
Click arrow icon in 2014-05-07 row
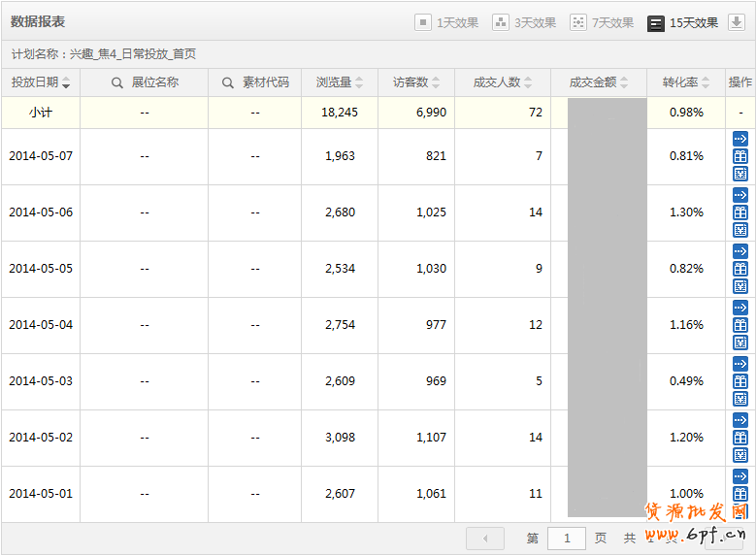click(x=740, y=139)
